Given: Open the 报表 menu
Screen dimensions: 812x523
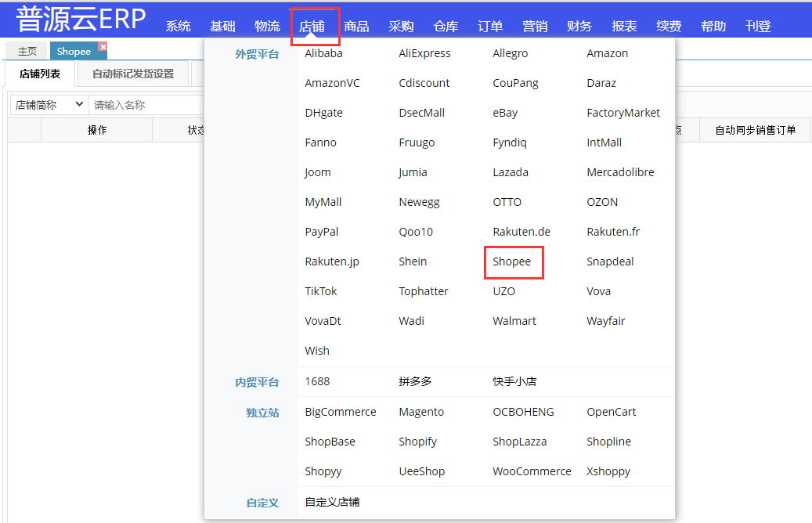Looking at the screenshot, I should click(x=624, y=26).
